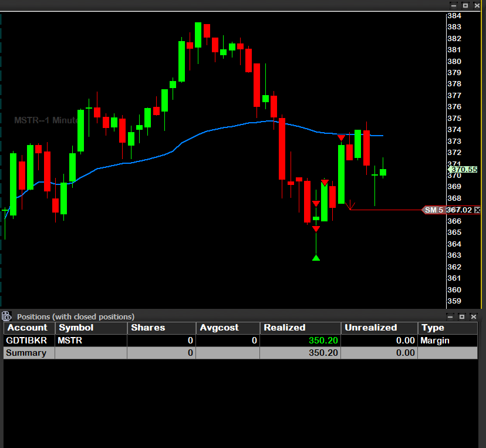Click the 370.55 current price tag

[x=463, y=169]
